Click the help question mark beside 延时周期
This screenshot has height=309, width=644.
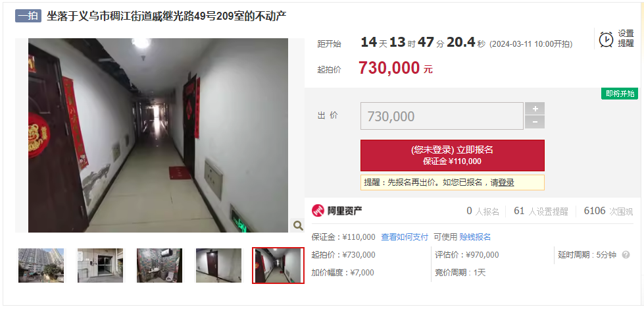click(x=626, y=255)
